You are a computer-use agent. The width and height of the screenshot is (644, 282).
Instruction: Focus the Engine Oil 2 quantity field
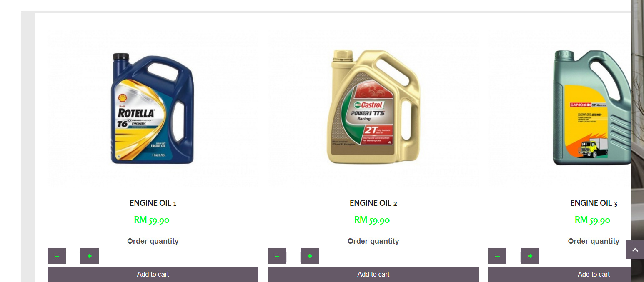pyautogui.click(x=293, y=257)
